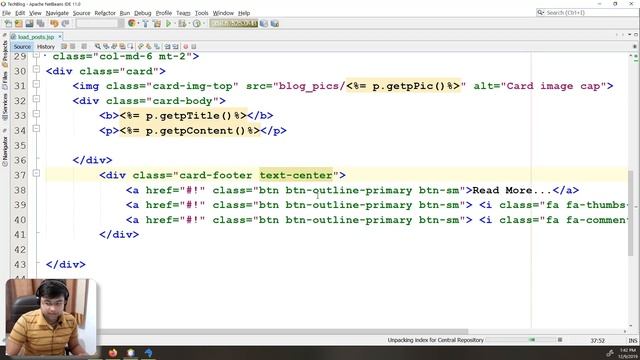
Task: Collapse the fold marker at line 33
Action: [x=36, y=113]
